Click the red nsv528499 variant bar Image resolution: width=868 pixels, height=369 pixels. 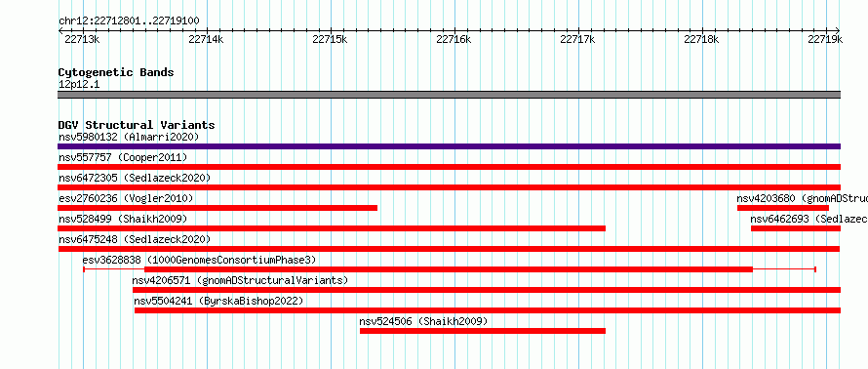(332, 228)
